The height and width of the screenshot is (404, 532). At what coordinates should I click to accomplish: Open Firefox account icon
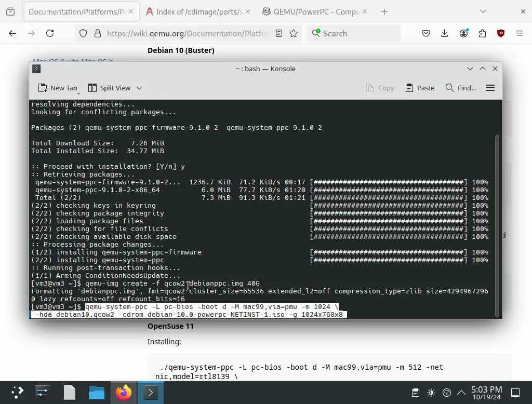click(464, 33)
